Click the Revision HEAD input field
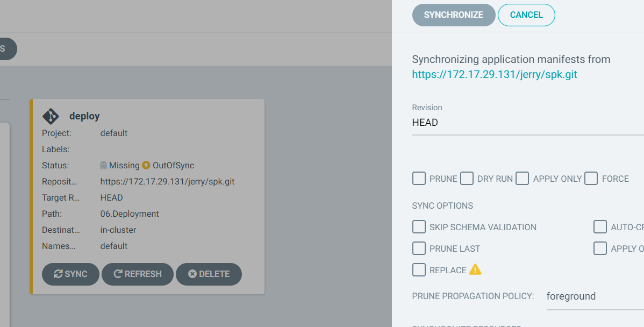 tap(528, 123)
